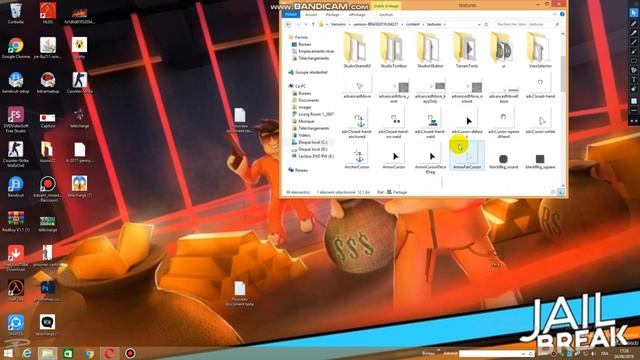Select Disque local (C:) drive
The image size is (640, 360).
[309, 142]
